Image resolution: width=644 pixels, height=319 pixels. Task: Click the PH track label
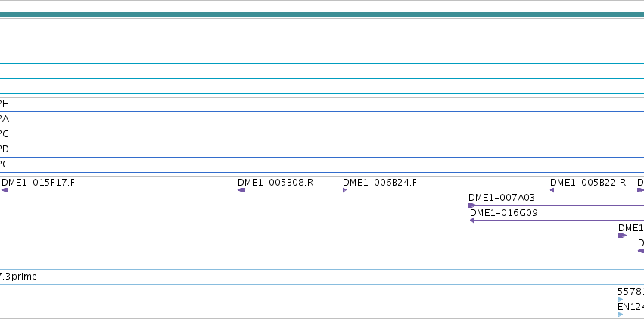click(x=4, y=104)
